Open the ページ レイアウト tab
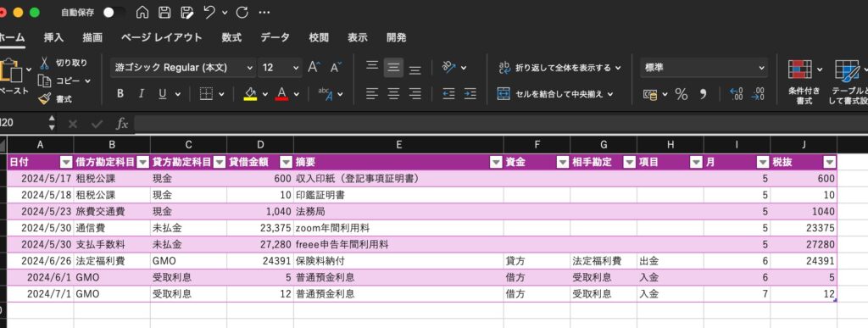The height and width of the screenshot is (328, 868). point(162,37)
